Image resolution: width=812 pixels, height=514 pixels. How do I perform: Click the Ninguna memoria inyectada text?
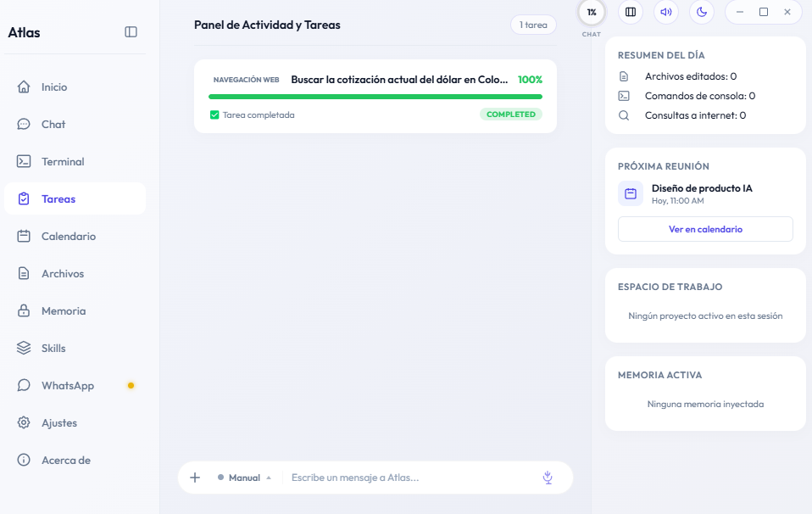click(x=705, y=404)
